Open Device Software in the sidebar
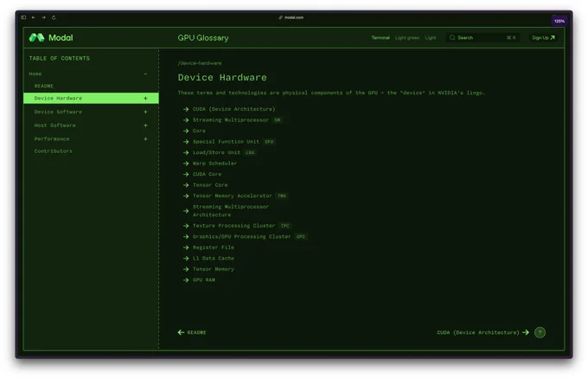Viewport: 588px width, 379px height. tap(58, 112)
